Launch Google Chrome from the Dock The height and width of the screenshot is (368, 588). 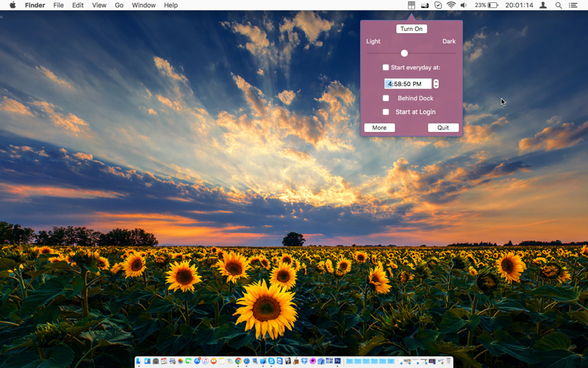pos(238,361)
